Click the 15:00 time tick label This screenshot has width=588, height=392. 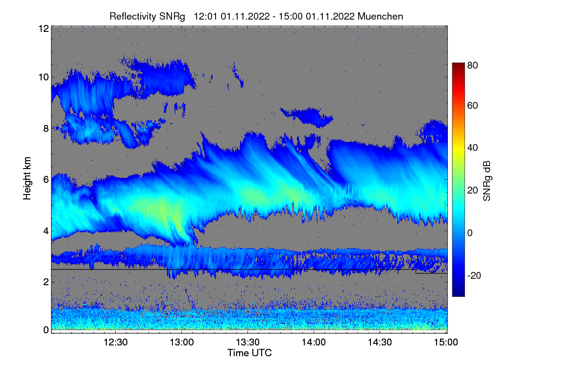(446, 343)
